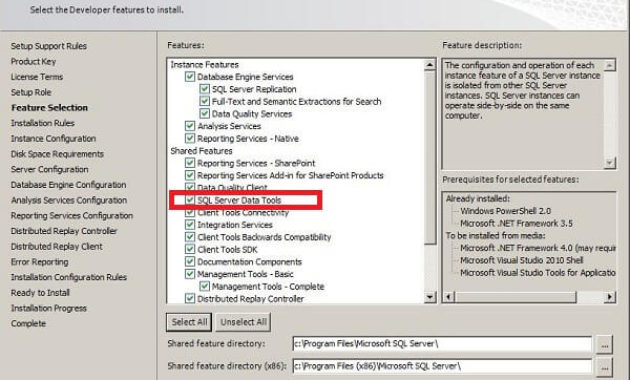Click Ready to Install step
The image size is (630, 380).
40,292
